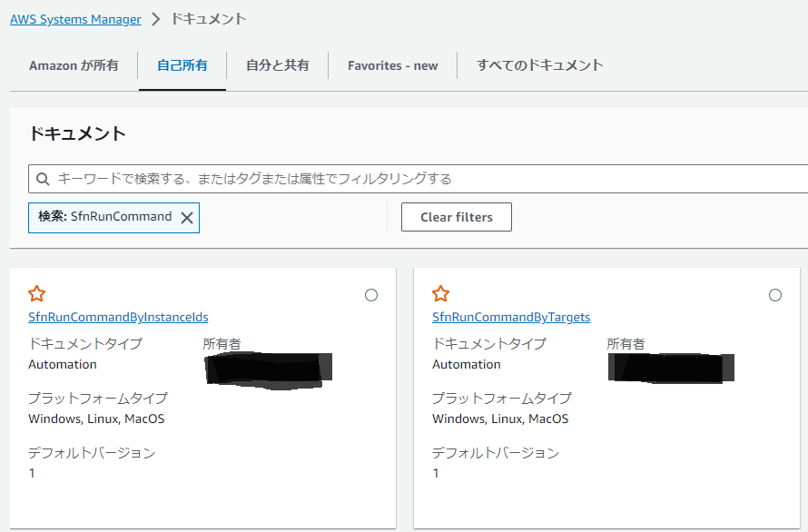Screen dimensions: 808x532
Task: Click the ドキュメント breadcrumb text
Action: pos(208,19)
